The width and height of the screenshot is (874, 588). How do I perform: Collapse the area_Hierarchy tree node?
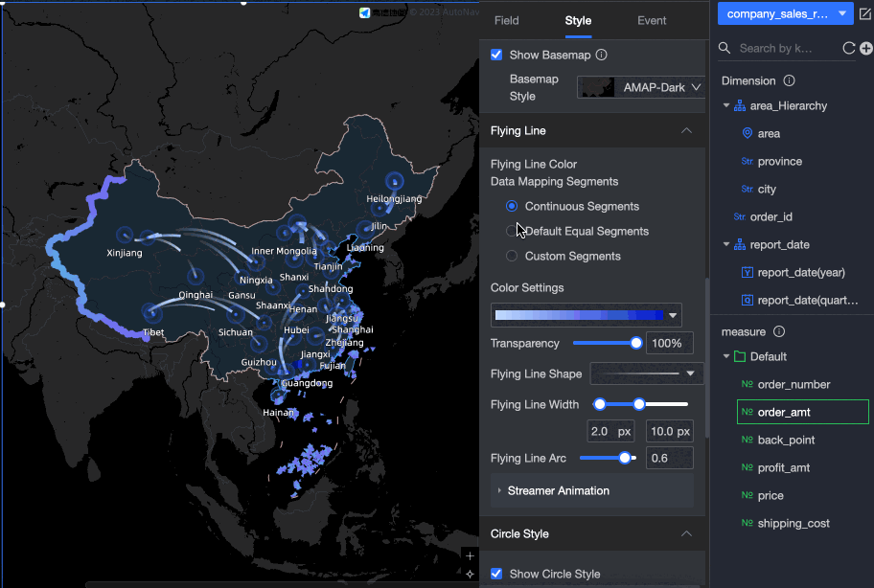coord(726,105)
